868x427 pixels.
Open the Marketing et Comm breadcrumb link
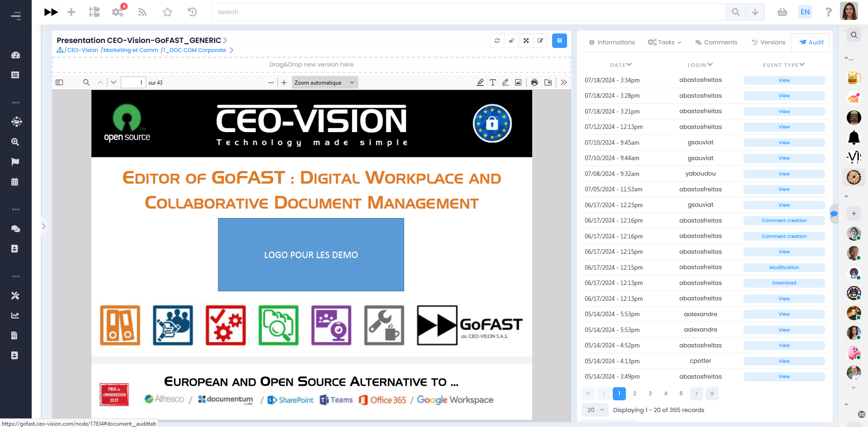pyautogui.click(x=131, y=50)
